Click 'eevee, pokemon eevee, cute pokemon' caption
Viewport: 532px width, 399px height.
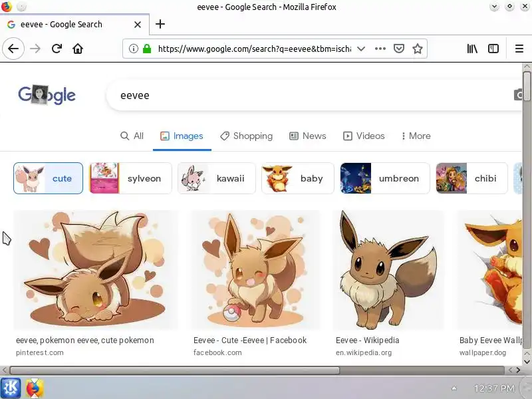click(85, 340)
